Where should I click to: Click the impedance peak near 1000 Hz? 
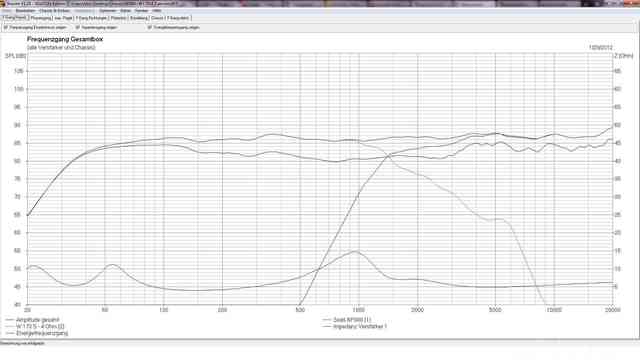click(x=355, y=251)
